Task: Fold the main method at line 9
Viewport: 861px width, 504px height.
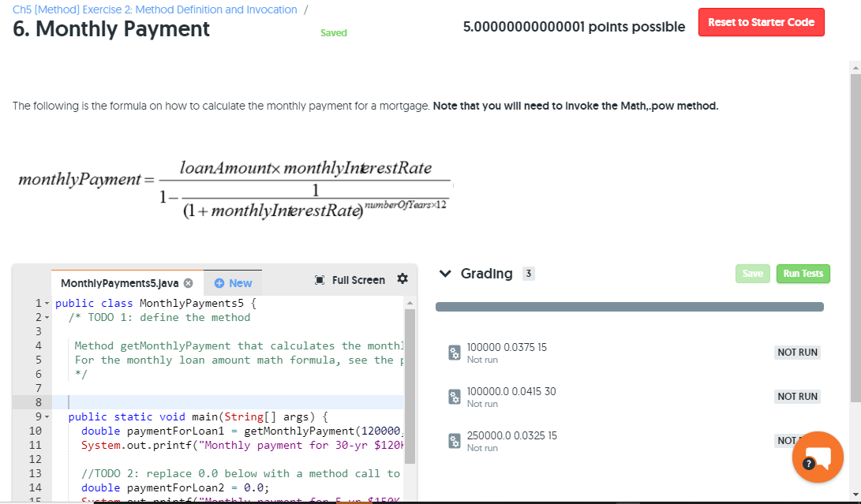Action: [x=47, y=417]
